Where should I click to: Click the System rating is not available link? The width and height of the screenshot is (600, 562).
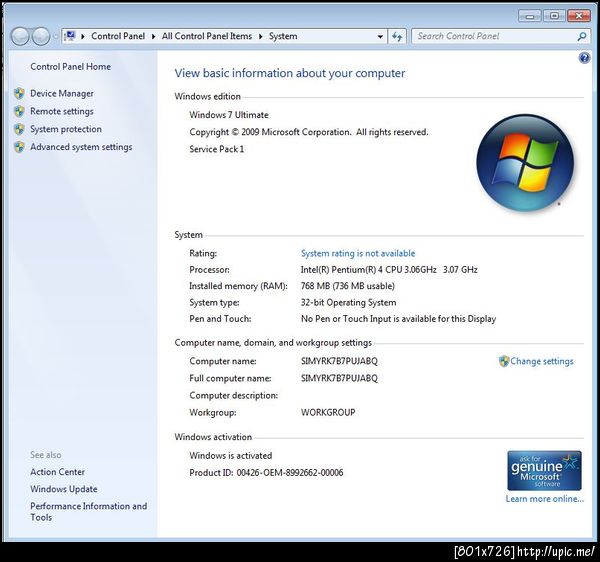(x=358, y=253)
